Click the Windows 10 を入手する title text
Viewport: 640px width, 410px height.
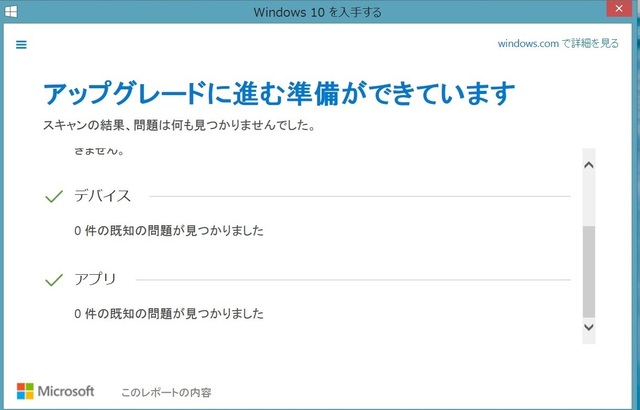318,12
